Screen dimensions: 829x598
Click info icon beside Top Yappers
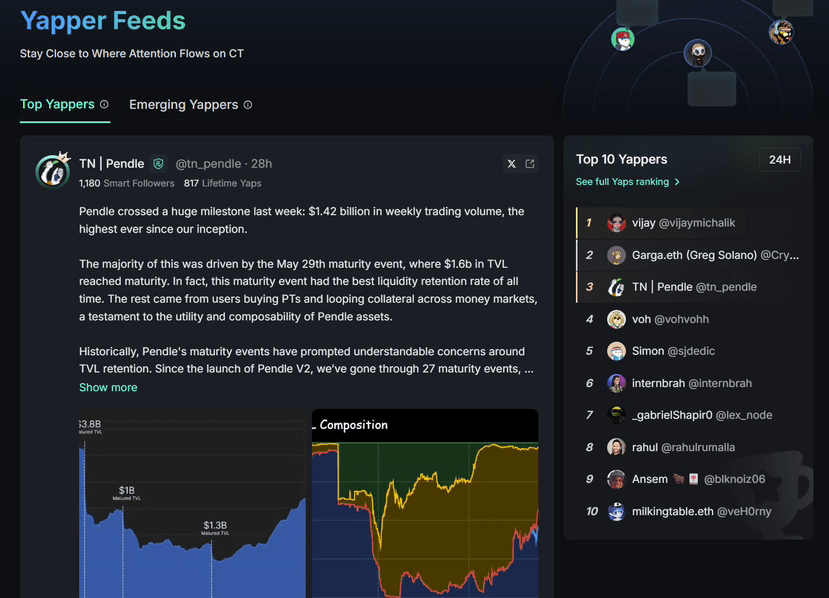104,104
